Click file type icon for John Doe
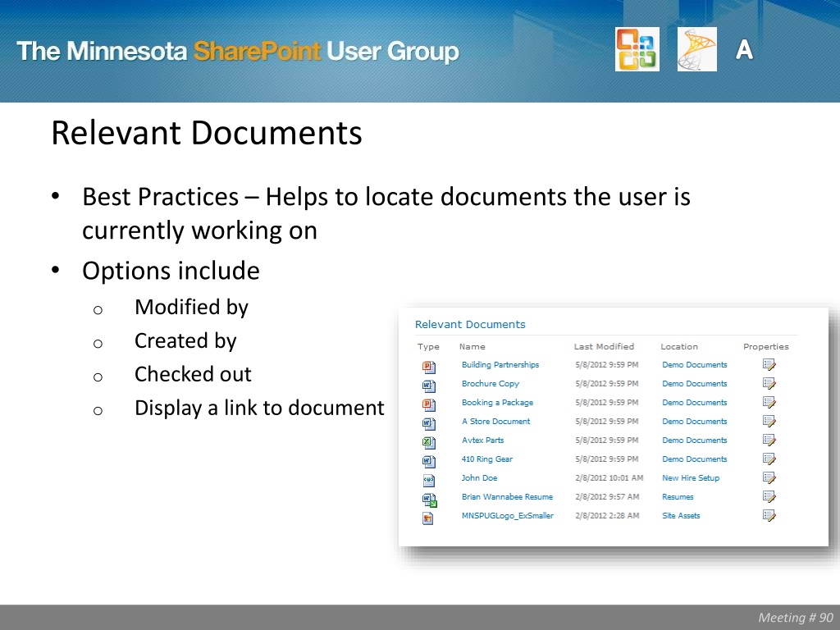840x630 pixels. click(428, 479)
